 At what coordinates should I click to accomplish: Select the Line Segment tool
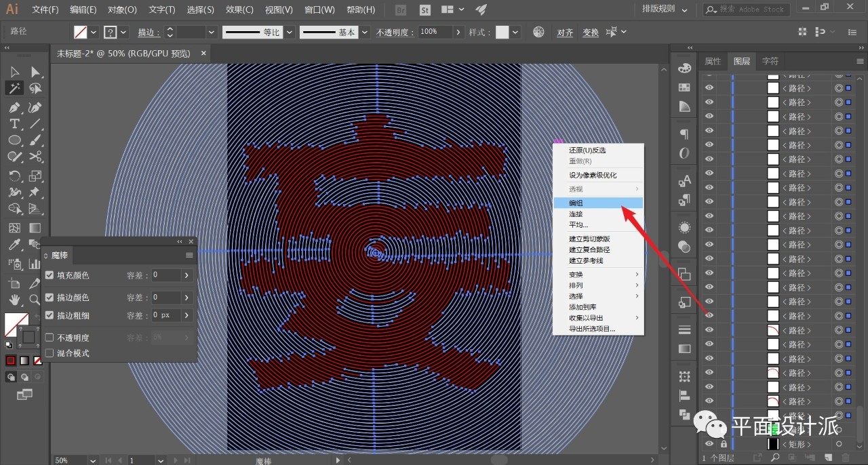(x=35, y=124)
